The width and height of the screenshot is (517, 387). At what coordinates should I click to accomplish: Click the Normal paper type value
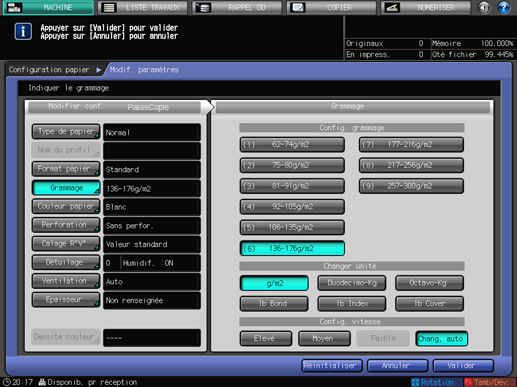click(152, 132)
